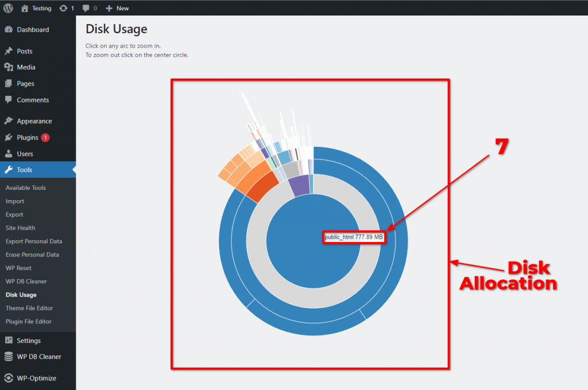The width and height of the screenshot is (588, 390).
Task: Open WP DB Cleaner under Tools submenu
Action: pos(26,282)
